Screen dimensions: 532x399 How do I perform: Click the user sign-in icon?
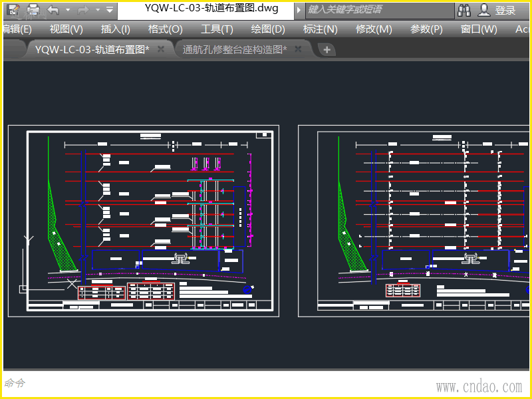484,10
